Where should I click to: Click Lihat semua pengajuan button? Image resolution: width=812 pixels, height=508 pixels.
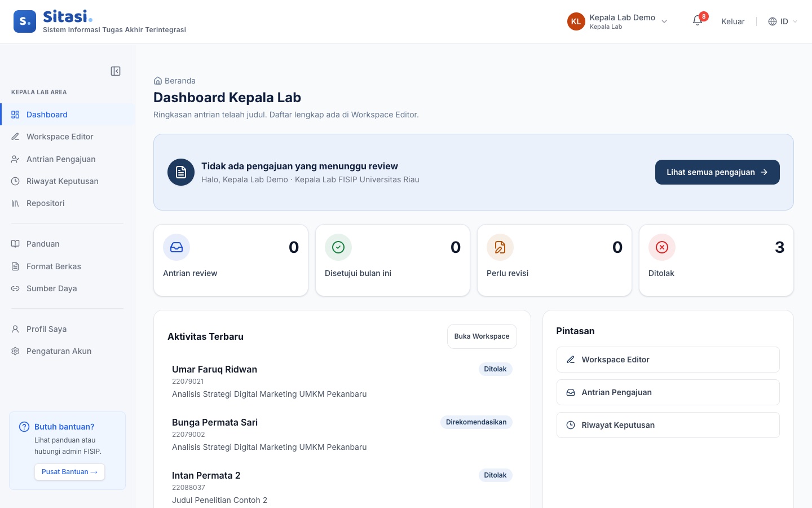717,172
